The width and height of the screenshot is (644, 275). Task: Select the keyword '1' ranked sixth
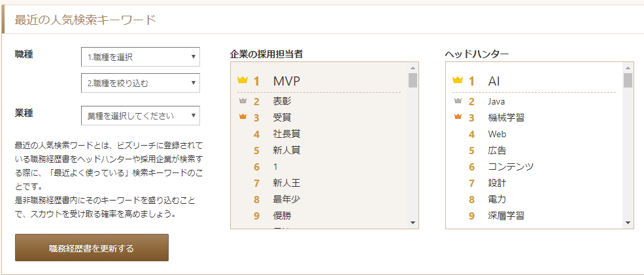tap(275, 167)
